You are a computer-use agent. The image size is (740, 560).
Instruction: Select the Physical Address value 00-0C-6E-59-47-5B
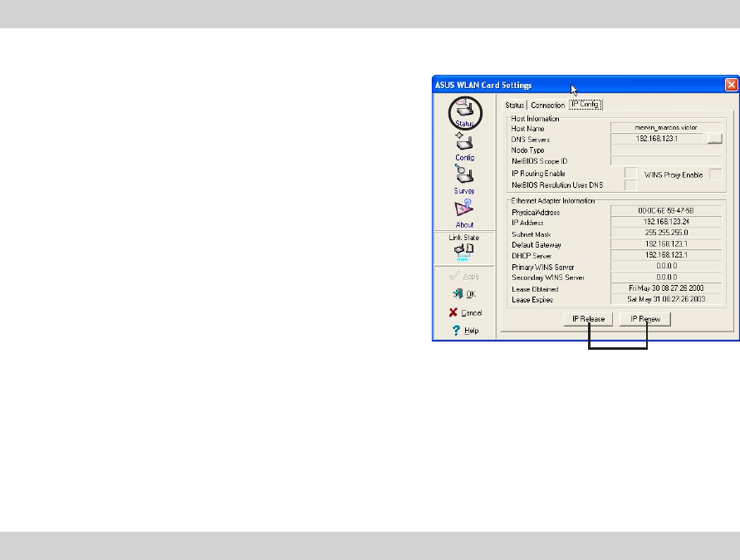pyautogui.click(x=666, y=211)
